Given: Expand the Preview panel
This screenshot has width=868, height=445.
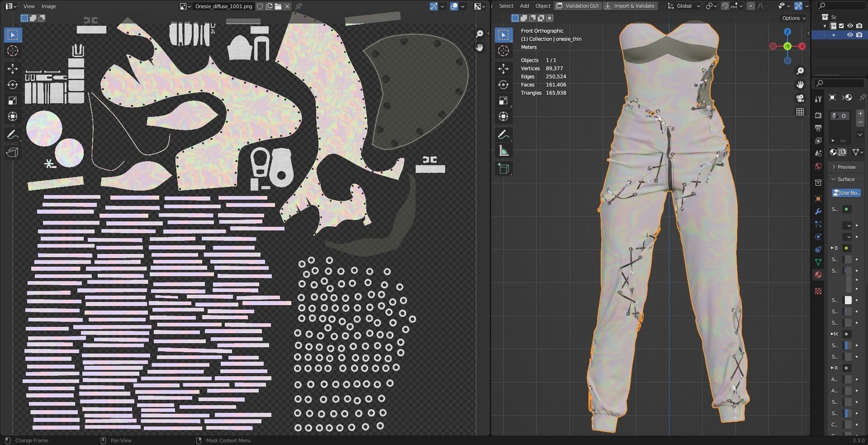Looking at the screenshot, I should tap(846, 167).
